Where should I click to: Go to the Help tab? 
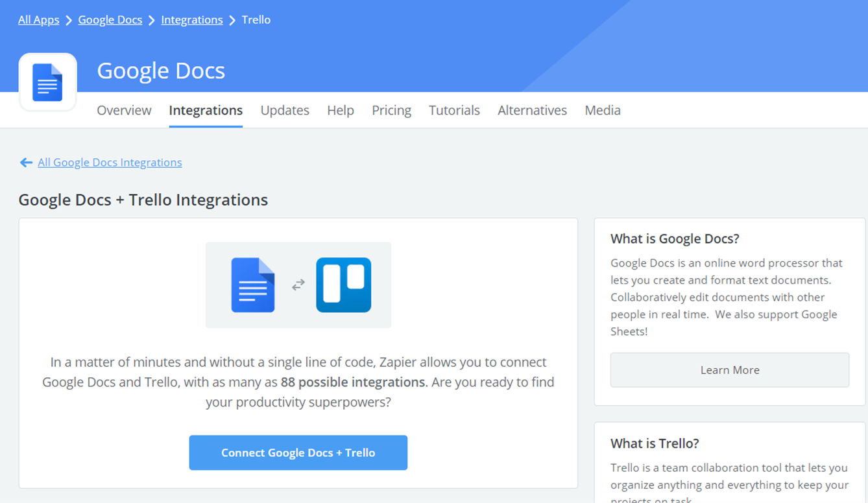point(341,110)
